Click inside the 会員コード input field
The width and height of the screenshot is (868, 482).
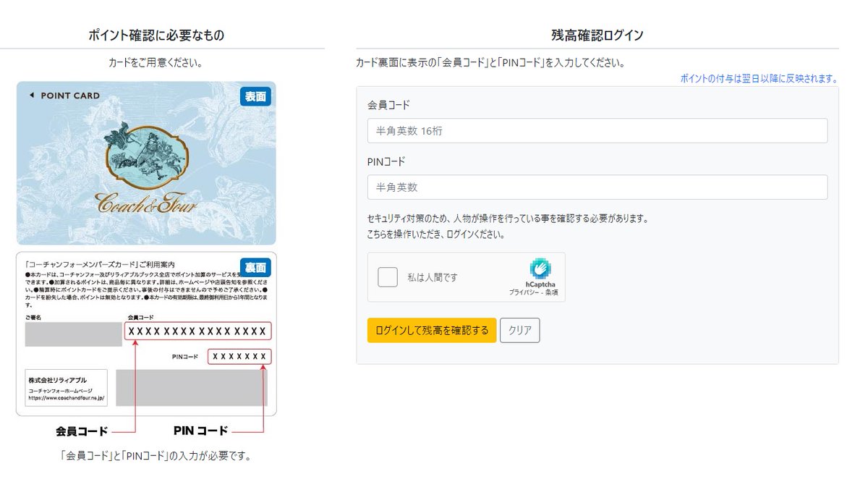596,130
